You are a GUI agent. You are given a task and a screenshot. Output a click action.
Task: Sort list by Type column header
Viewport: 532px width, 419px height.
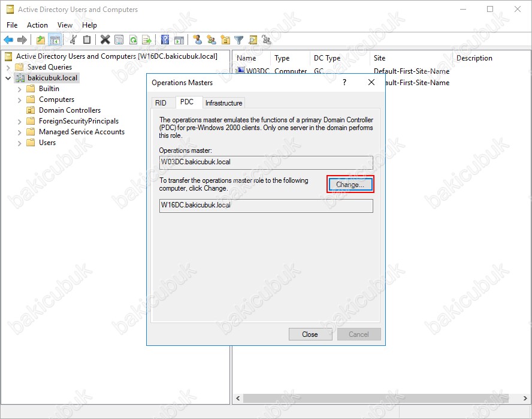point(290,58)
